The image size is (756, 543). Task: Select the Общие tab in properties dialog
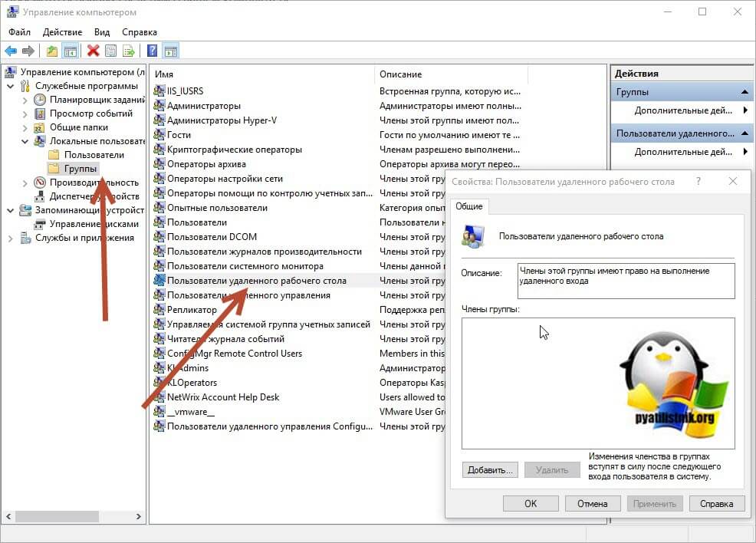pyautogui.click(x=468, y=206)
